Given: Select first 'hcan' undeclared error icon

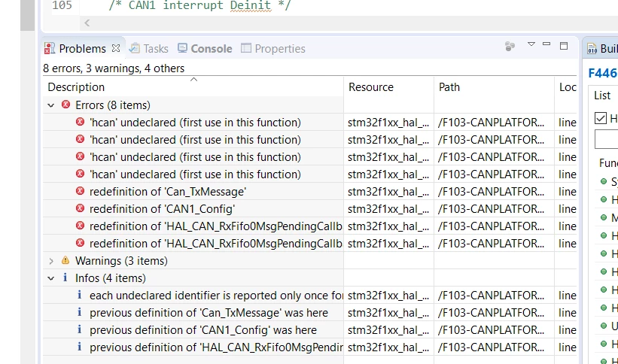Looking at the screenshot, I should (80, 122).
